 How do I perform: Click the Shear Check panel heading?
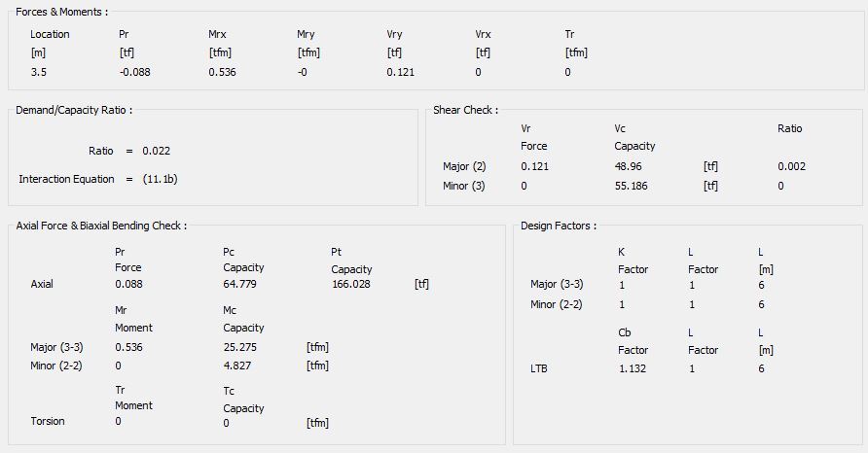tap(465, 110)
